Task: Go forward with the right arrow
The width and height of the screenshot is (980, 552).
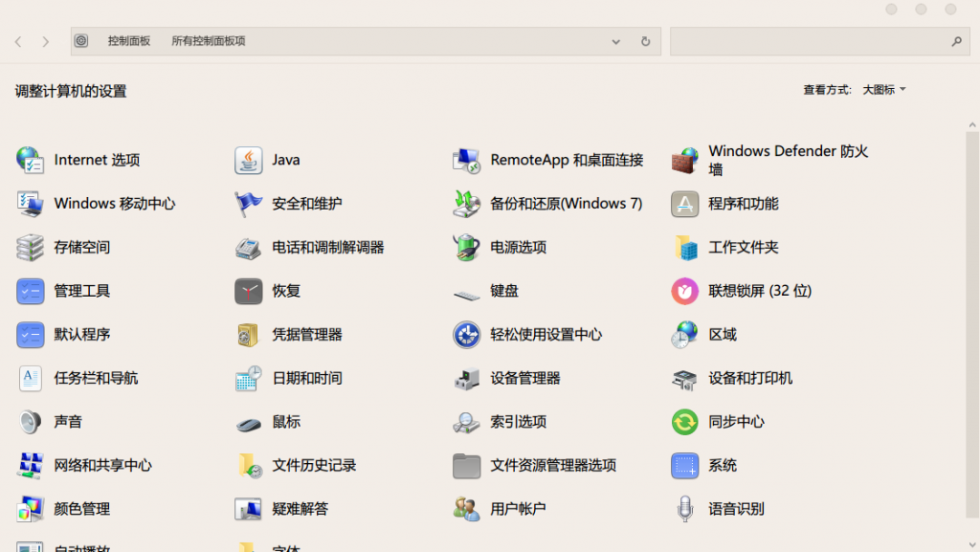Action: point(45,42)
